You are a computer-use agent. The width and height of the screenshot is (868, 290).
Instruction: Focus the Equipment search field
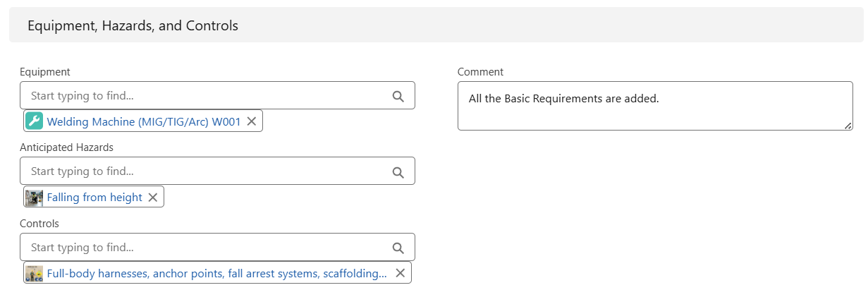point(204,96)
